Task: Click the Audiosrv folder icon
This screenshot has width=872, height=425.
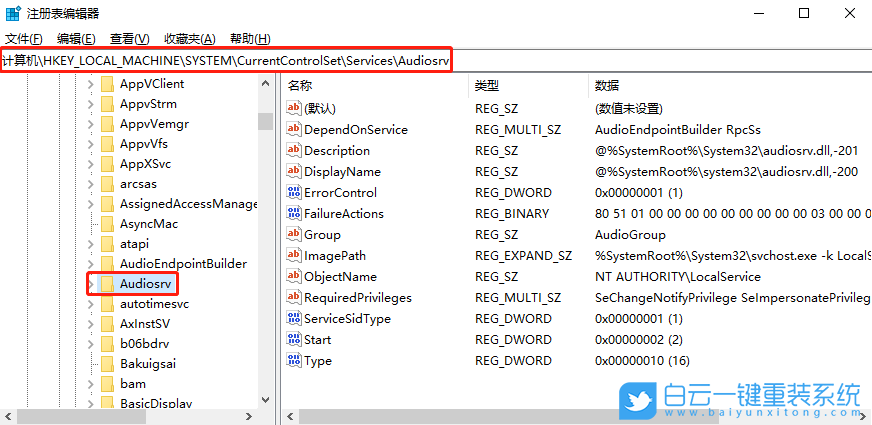Action: 107,284
